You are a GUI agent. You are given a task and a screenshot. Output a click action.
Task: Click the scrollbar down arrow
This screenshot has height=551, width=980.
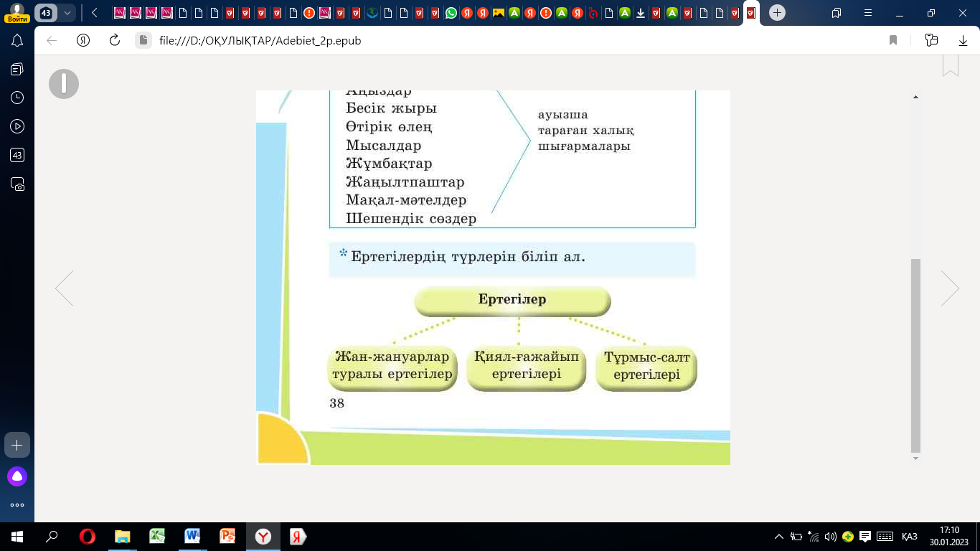pos(915,457)
